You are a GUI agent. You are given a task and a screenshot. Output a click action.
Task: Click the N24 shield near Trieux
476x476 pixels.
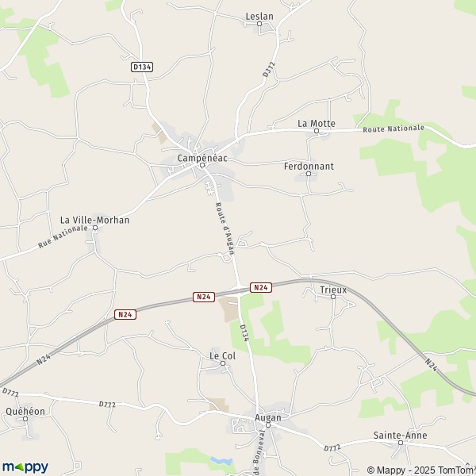pos(261,287)
